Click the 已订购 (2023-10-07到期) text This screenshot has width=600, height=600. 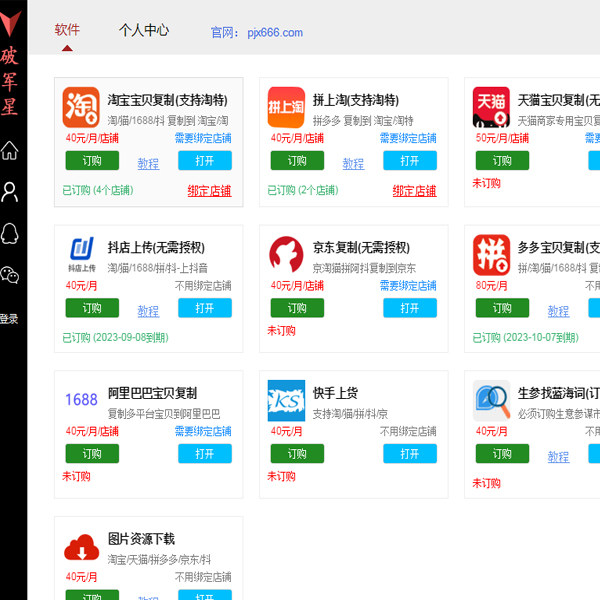(526, 338)
